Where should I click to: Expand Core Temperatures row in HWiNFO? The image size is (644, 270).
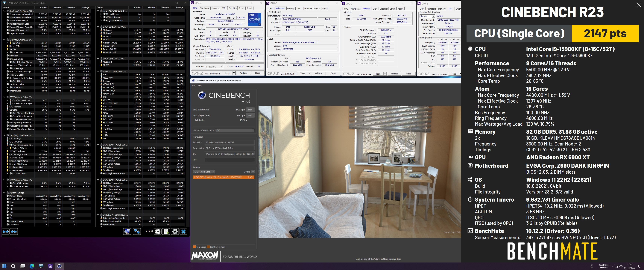pyautogui.click(x=7, y=100)
